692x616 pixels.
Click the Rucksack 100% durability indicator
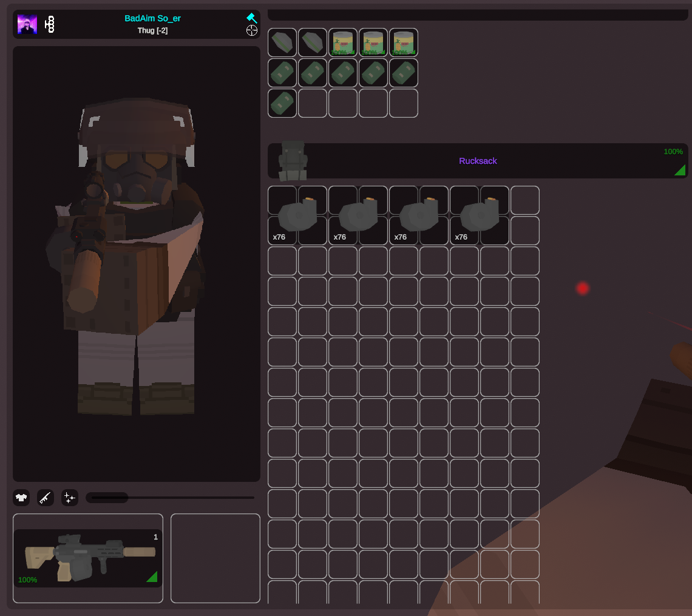(x=673, y=152)
